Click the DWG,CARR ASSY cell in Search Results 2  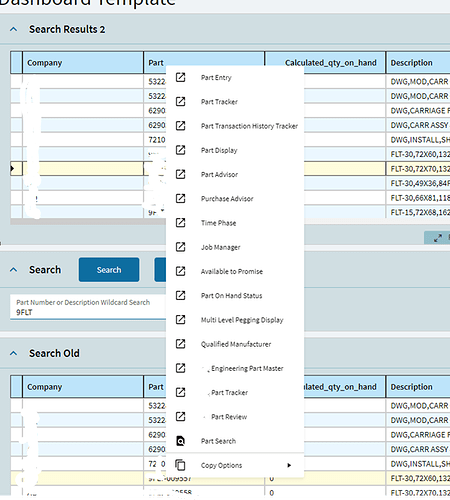[418, 125]
